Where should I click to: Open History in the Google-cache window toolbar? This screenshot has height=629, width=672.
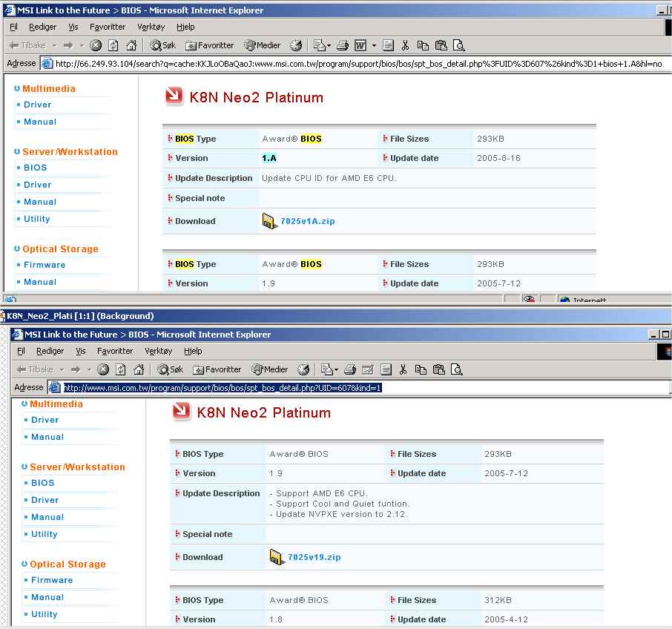tap(296, 45)
